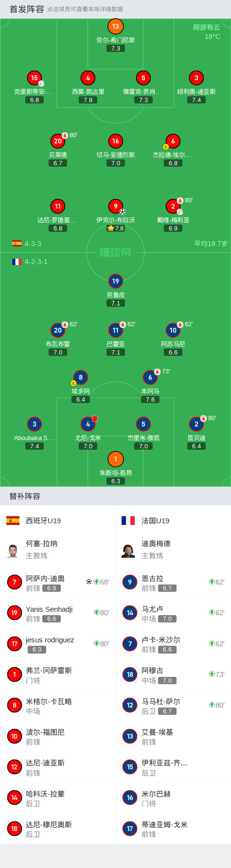
Task: Open coach 迪奥梅德 avatar
Action: pyautogui.click(x=128, y=550)
